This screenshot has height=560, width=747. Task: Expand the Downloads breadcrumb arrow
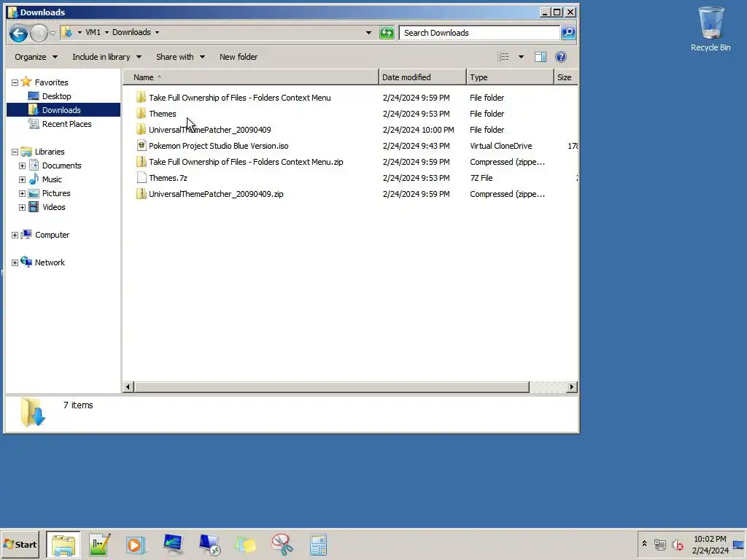(x=158, y=32)
